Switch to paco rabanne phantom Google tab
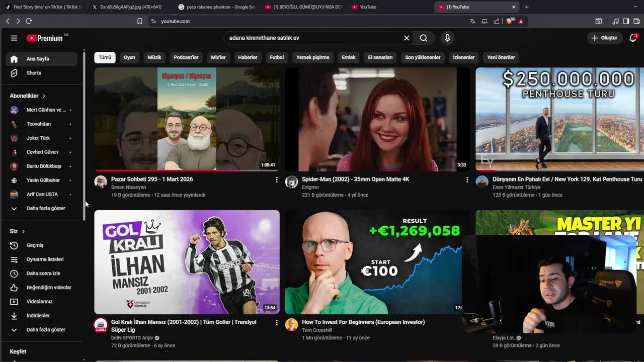Screen dimensions: 644x362 click(217, 7)
